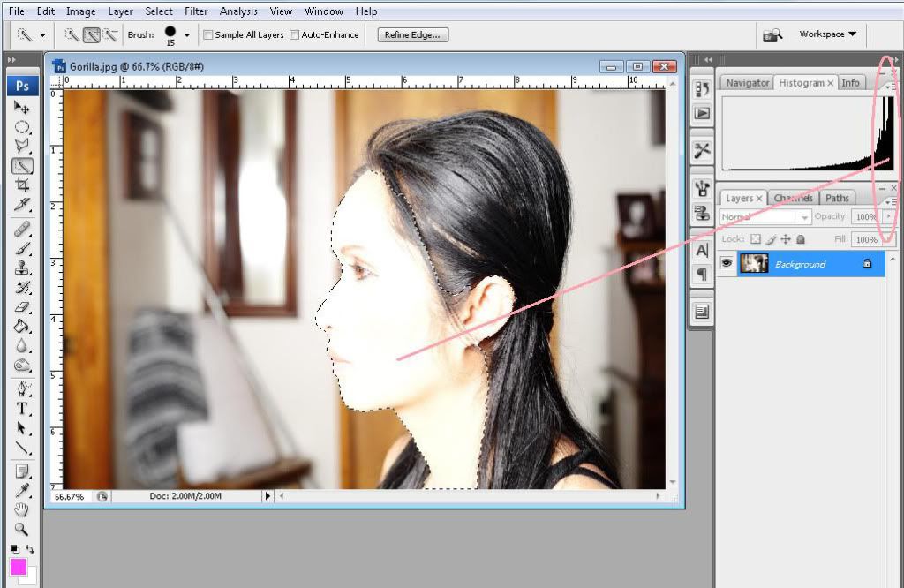The width and height of the screenshot is (904, 588).
Task: Tick the Auto-Enhance checkbox
Action: pos(295,35)
